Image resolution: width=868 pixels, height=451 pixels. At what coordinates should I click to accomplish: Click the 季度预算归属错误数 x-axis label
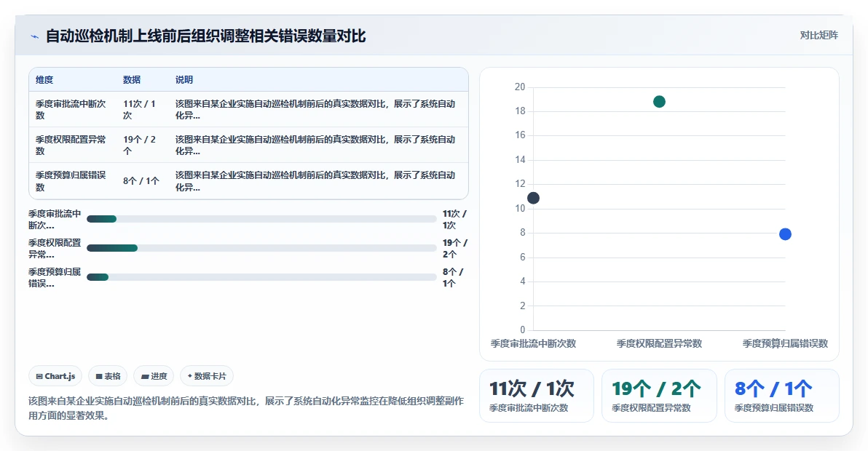click(785, 344)
